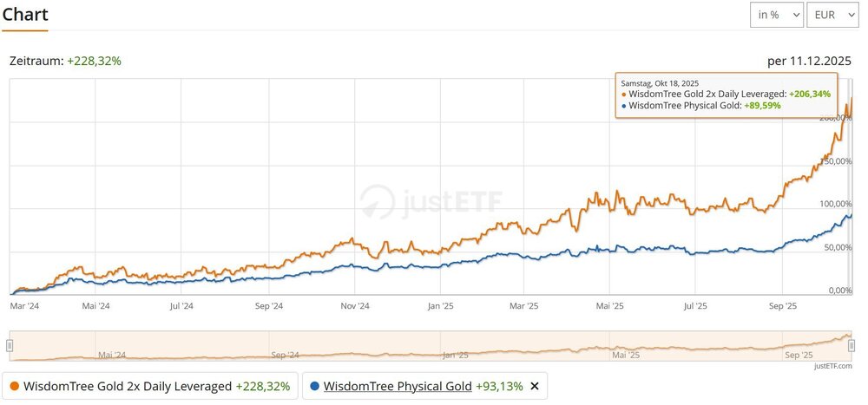
Task: Click Sep '24 in the range navigator
Action: (285, 355)
